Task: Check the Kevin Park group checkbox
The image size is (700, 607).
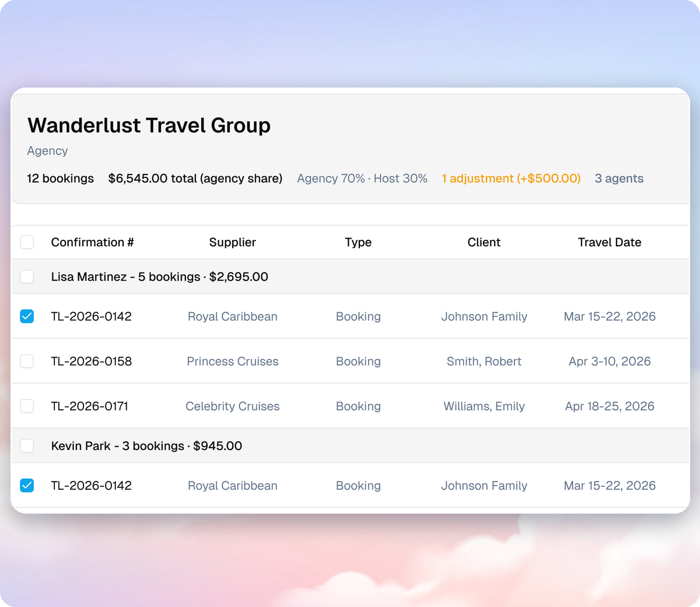Action: pos(27,446)
